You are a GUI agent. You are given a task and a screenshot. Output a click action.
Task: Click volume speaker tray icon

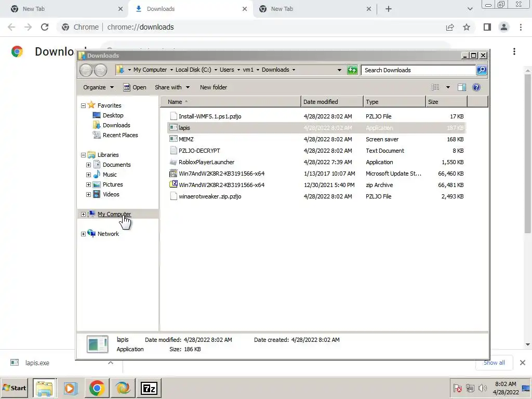482,388
